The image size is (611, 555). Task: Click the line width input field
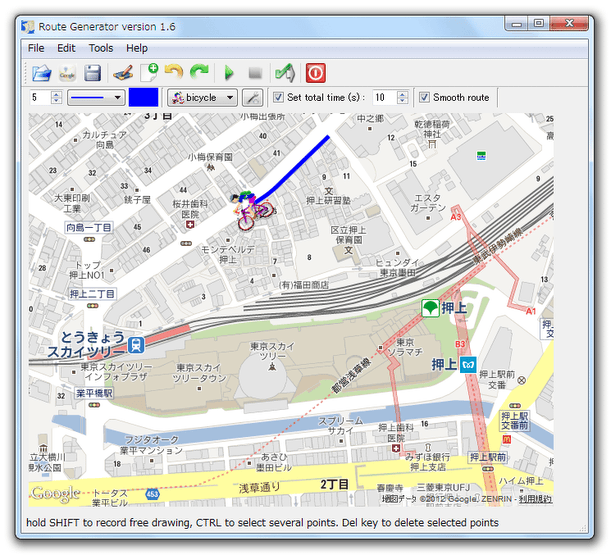41,97
